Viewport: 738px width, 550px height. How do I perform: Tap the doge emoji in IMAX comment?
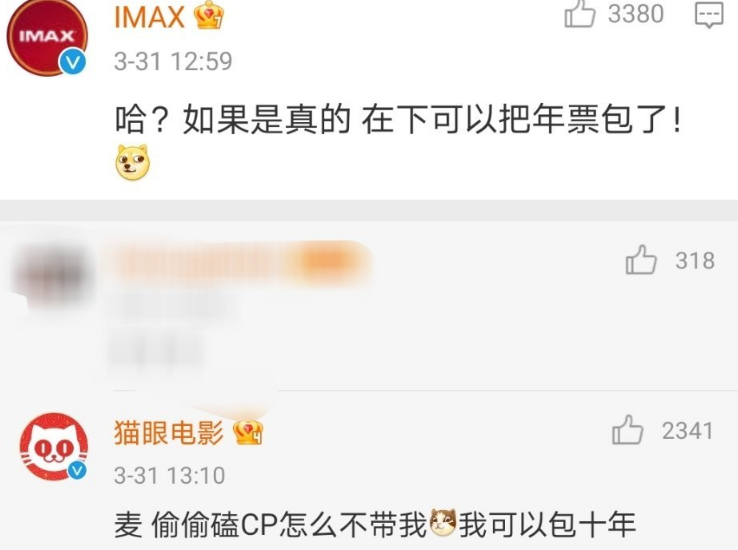133,162
